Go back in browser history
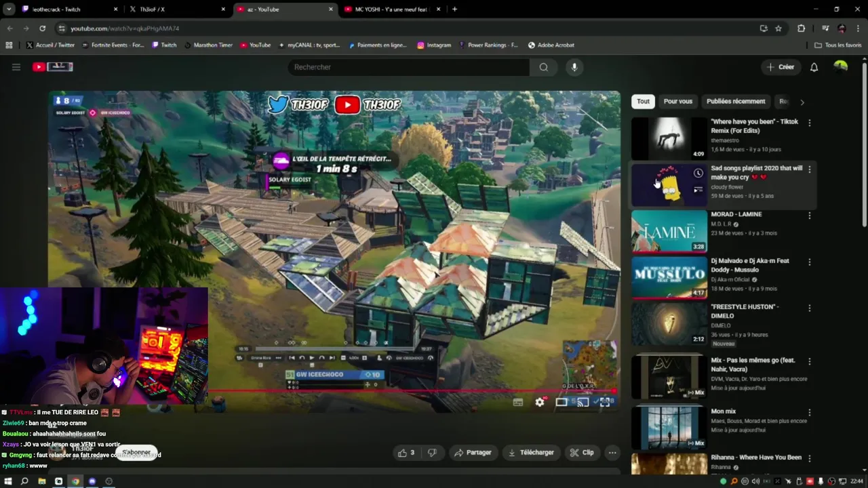The image size is (868, 488). click(9, 28)
